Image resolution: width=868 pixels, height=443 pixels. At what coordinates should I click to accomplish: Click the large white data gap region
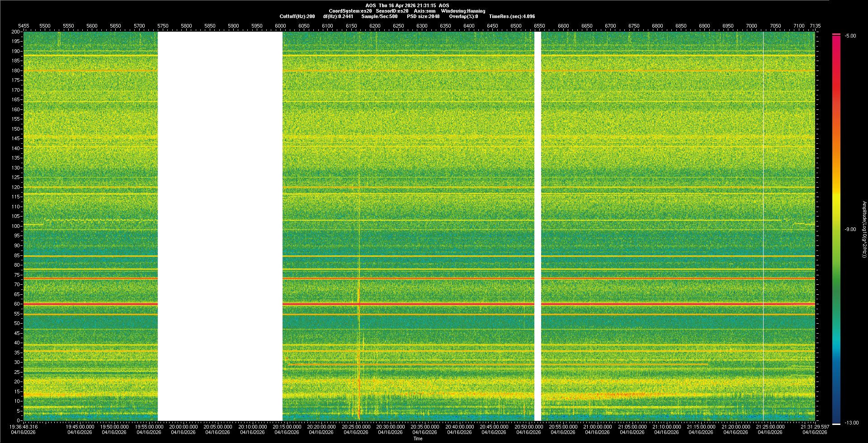(x=220, y=226)
